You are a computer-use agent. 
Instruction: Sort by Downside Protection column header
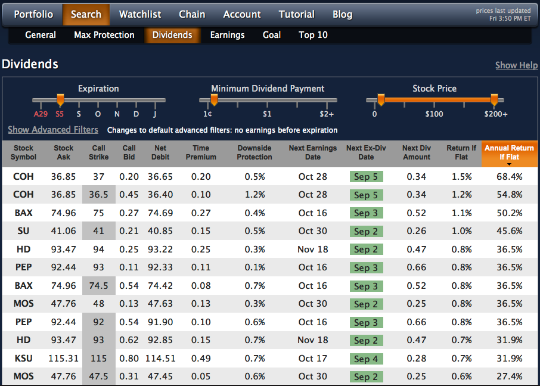[x=255, y=153]
